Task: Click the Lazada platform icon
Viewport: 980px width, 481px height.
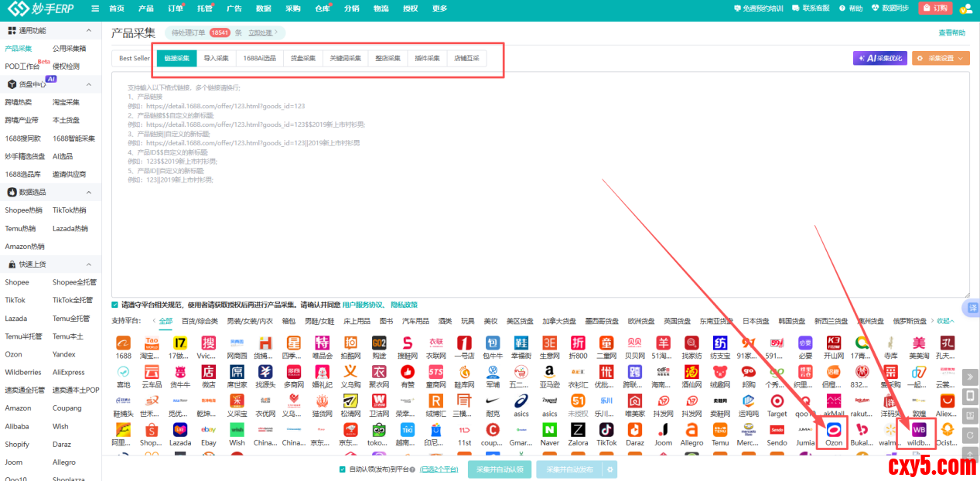Action: (x=180, y=430)
